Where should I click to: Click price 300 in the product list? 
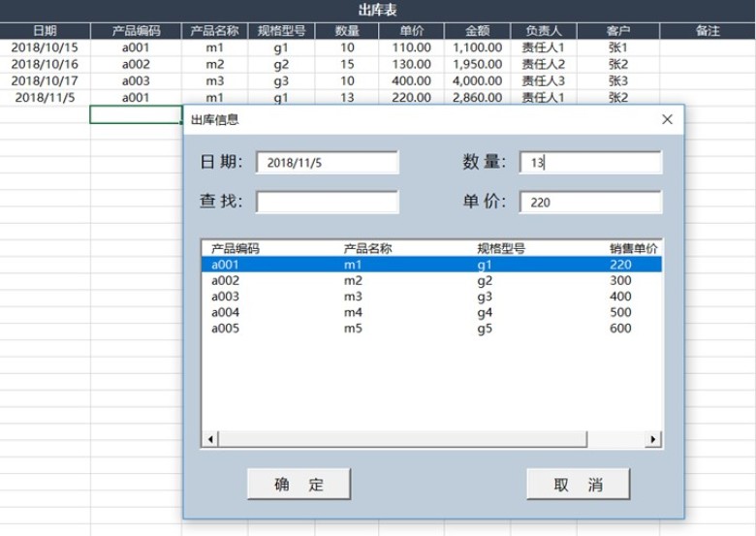[620, 280]
